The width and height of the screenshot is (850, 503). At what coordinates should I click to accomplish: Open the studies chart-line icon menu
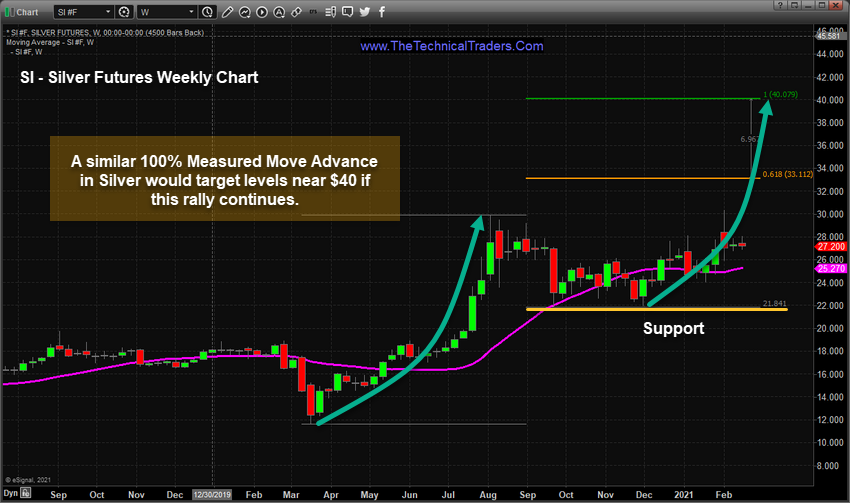tap(244, 12)
